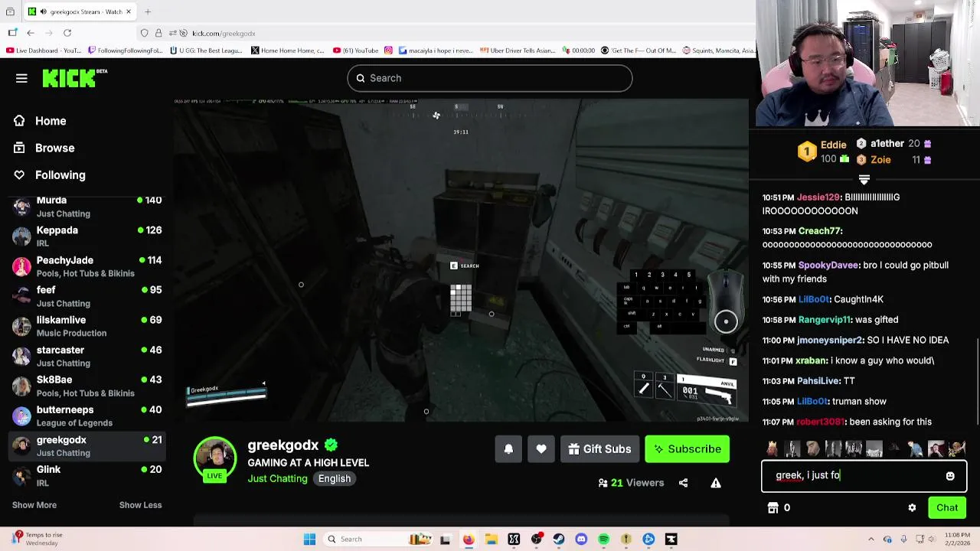Open Steam from the taskbar
This screenshot has height=551, width=980.
point(559,540)
